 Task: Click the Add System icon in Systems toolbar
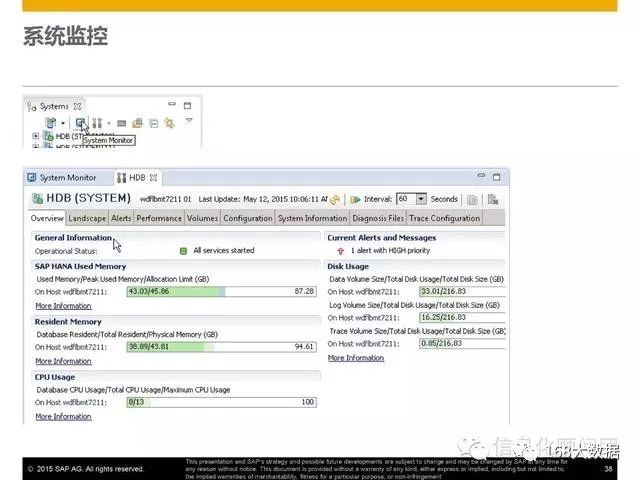51,122
